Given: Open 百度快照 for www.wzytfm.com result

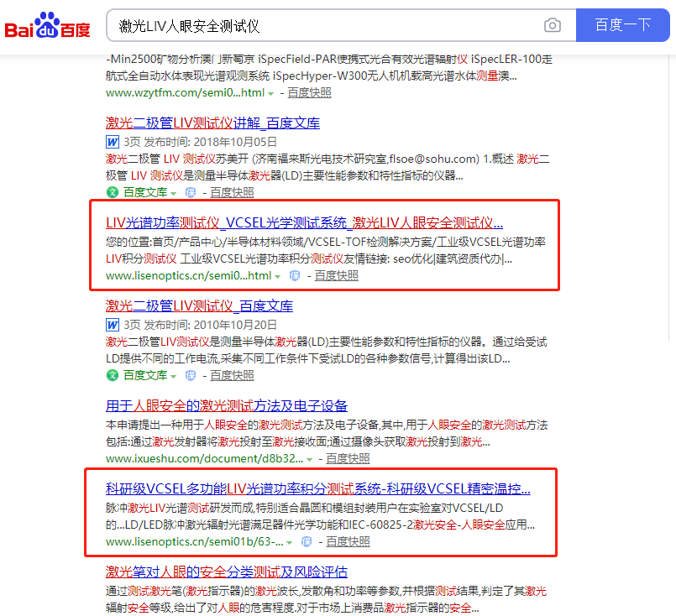Looking at the screenshot, I should (x=309, y=92).
